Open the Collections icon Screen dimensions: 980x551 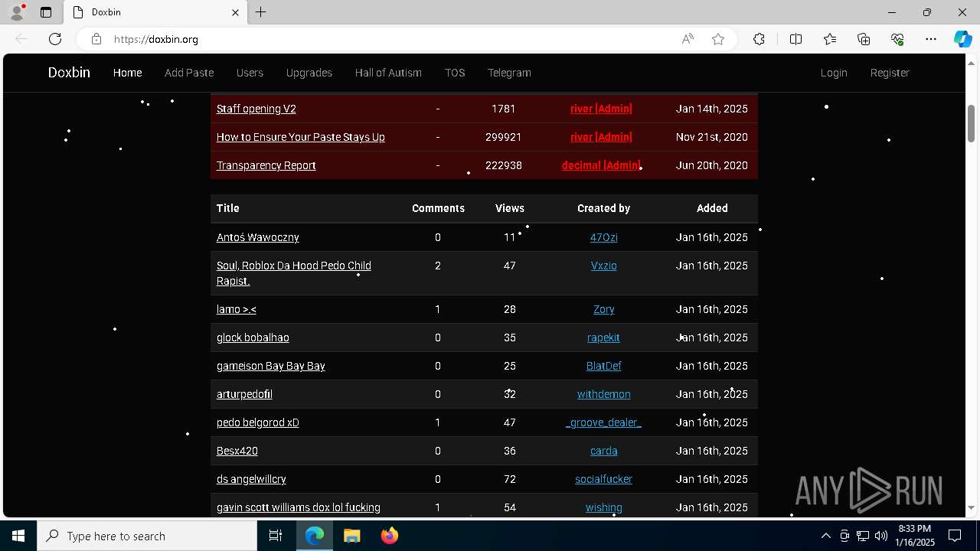(x=864, y=39)
